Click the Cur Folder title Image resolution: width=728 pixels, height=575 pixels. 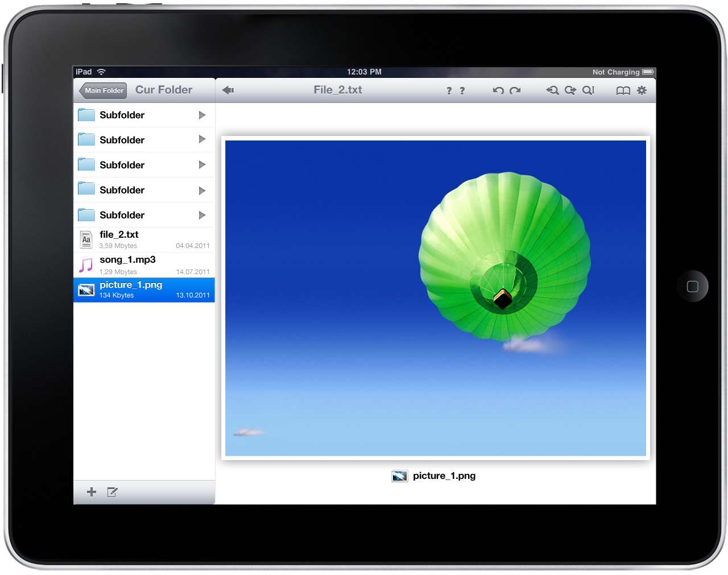(x=164, y=90)
